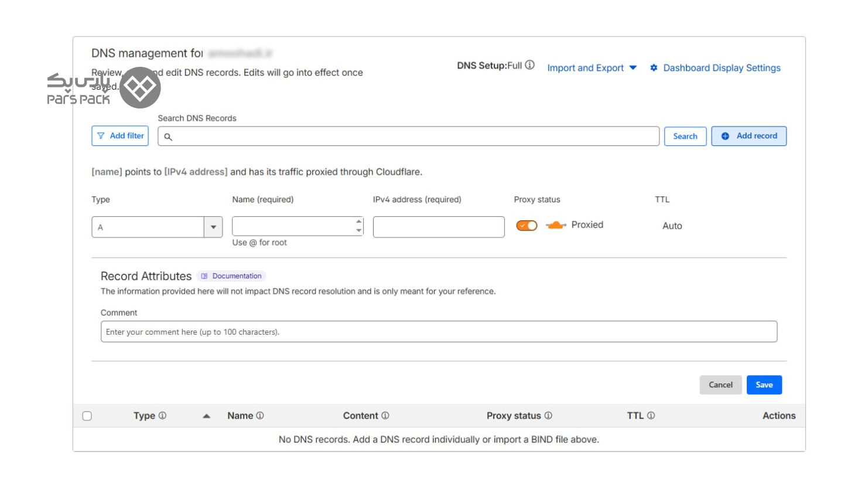Screen dimensions: 868x483
Task: Click the info icon beside Type column
Action: tap(162, 416)
